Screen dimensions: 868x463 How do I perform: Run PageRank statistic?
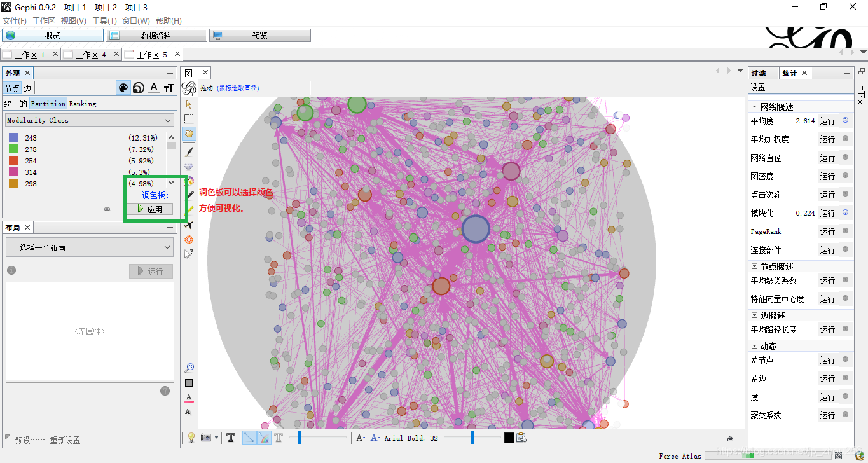pyautogui.click(x=827, y=231)
